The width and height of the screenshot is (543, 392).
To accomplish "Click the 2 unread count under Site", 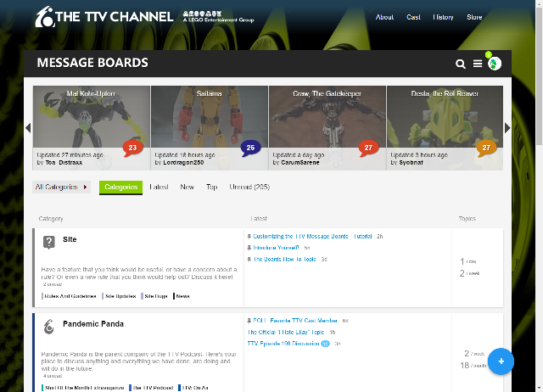I will 53,284.
